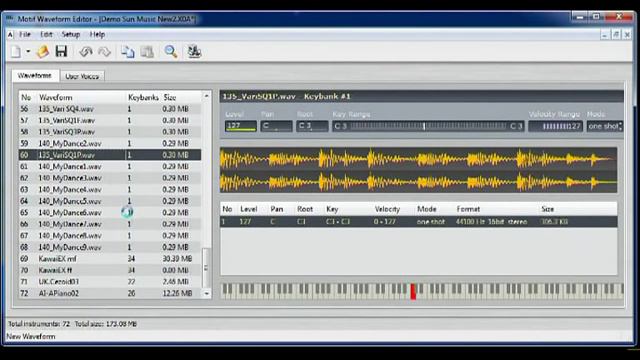
Task: Click the Mode column header in keybank table
Action: click(427, 209)
